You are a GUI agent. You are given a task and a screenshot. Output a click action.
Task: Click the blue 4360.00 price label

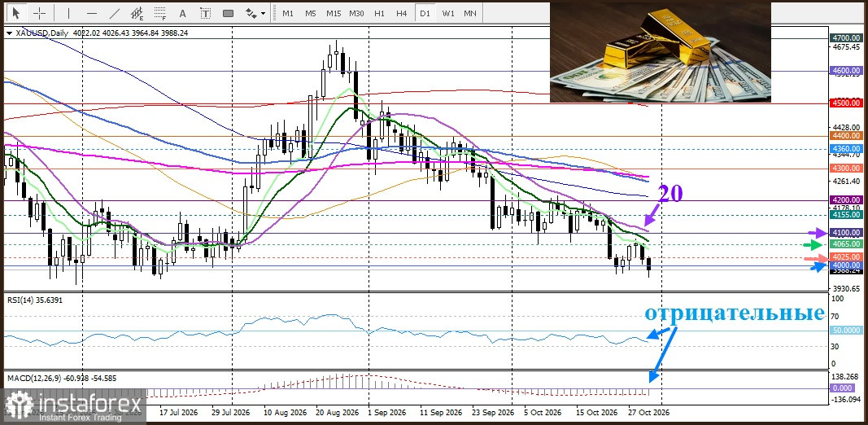click(846, 149)
